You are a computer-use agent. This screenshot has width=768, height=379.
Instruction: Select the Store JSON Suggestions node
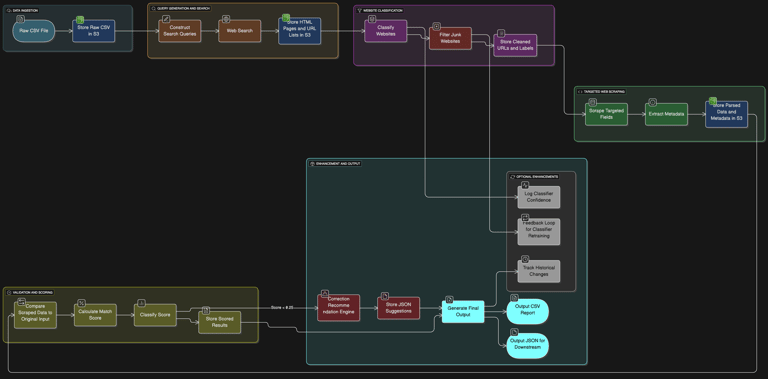tap(399, 308)
